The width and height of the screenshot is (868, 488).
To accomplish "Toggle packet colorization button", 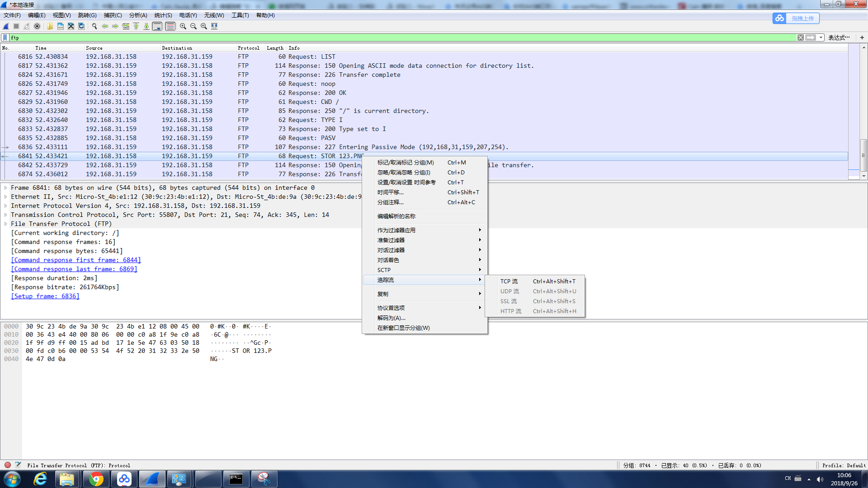I will click(170, 26).
